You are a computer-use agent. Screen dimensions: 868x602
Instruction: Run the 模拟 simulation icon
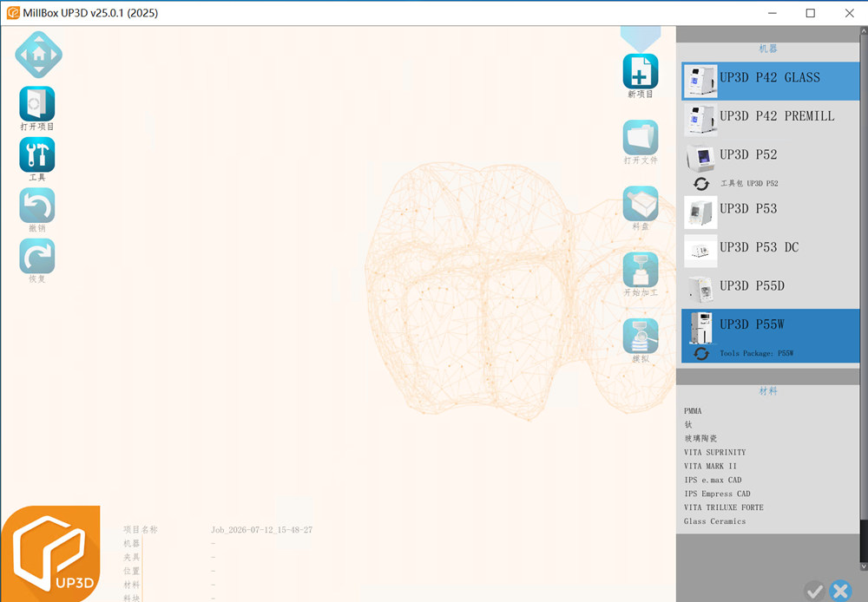641,336
